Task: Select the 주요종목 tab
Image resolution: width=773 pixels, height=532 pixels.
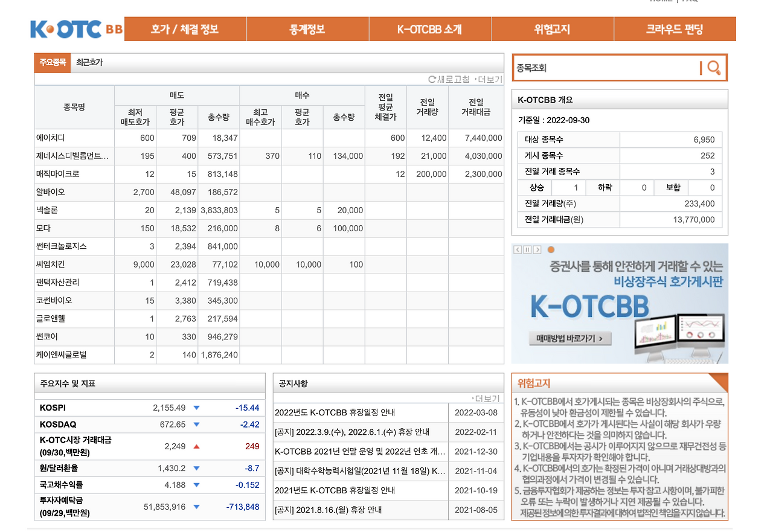Action: tap(53, 62)
